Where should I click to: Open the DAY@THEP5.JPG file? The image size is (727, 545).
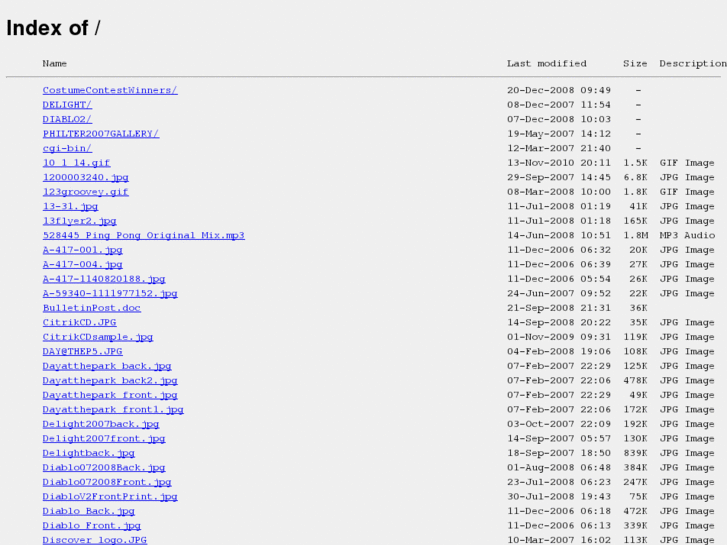[83, 352]
